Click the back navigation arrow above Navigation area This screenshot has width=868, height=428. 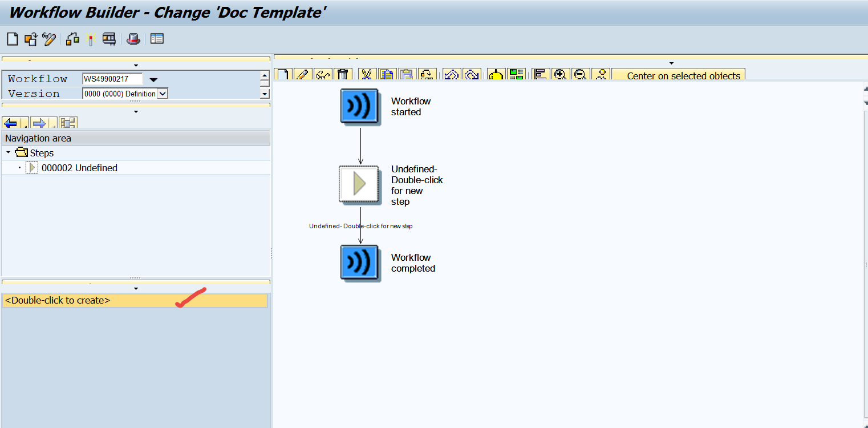[10, 122]
